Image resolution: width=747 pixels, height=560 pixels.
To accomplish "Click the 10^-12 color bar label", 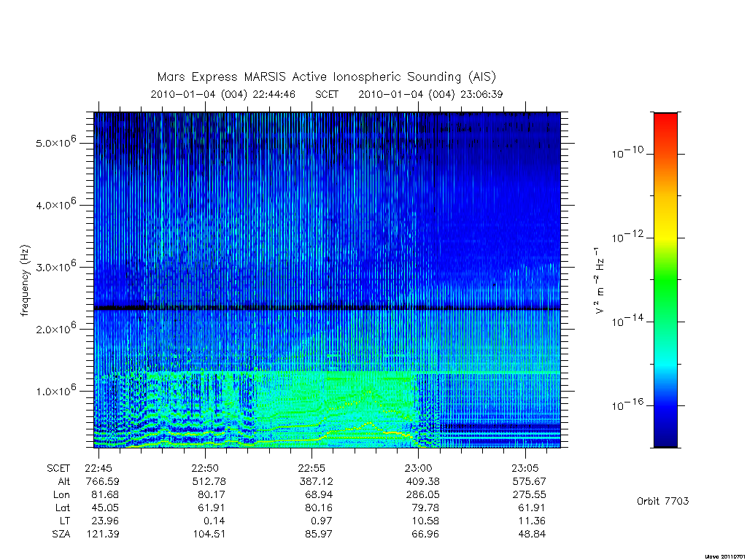I will click(627, 236).
